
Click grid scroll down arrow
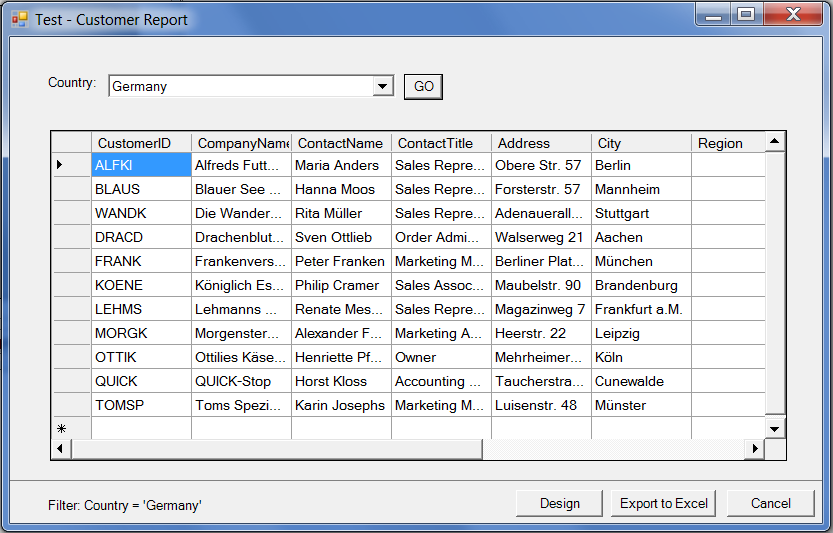pyautogui.click(x=775, y=428)
